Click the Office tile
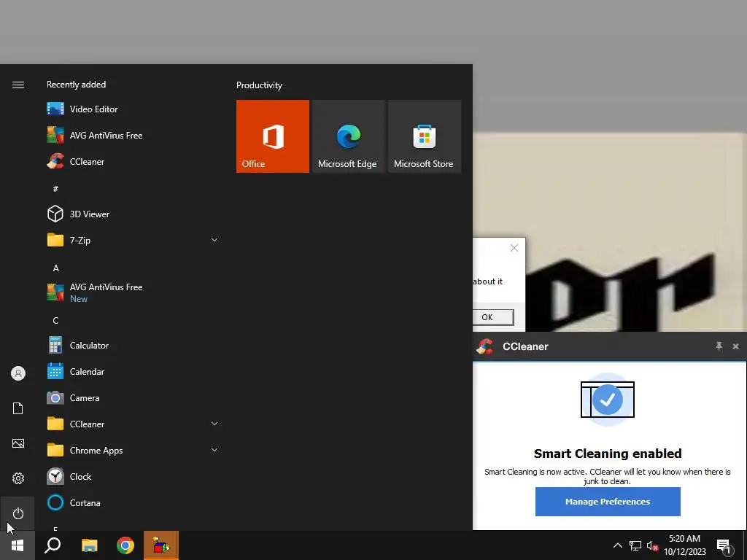 coord(273,136)
